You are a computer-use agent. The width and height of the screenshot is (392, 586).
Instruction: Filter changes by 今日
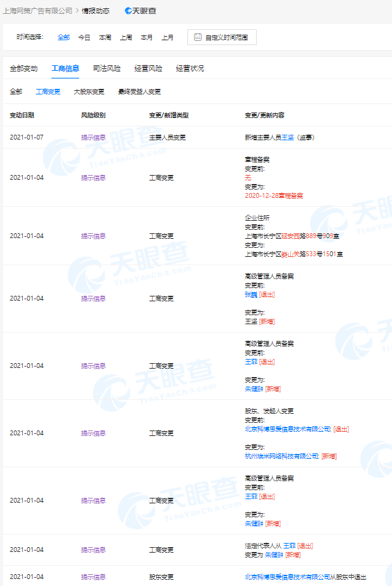coord(84,37)
